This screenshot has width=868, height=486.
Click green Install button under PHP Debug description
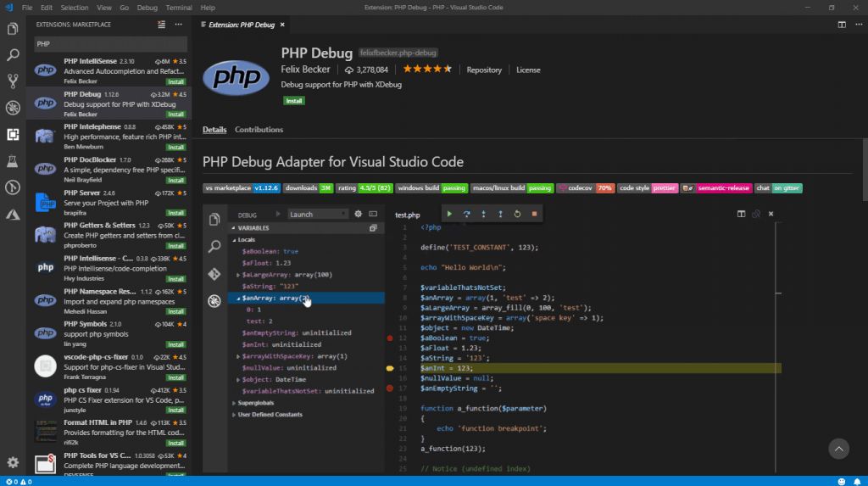click(294, 101)
